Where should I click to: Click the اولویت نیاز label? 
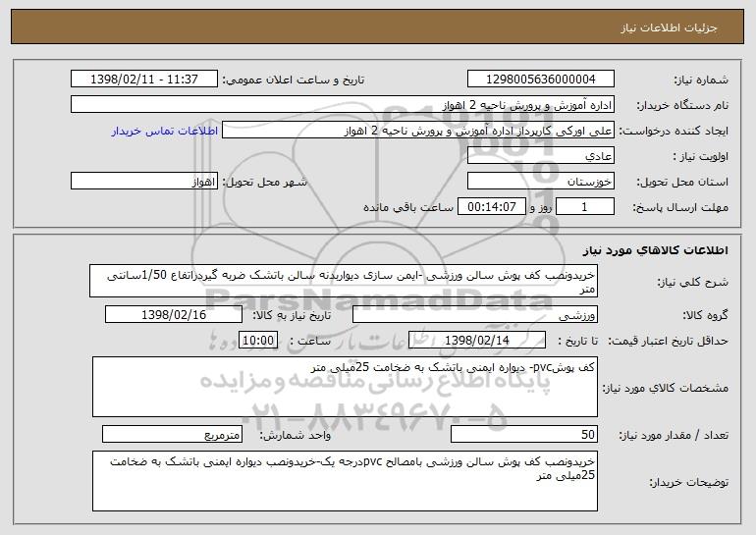(701, 156)
